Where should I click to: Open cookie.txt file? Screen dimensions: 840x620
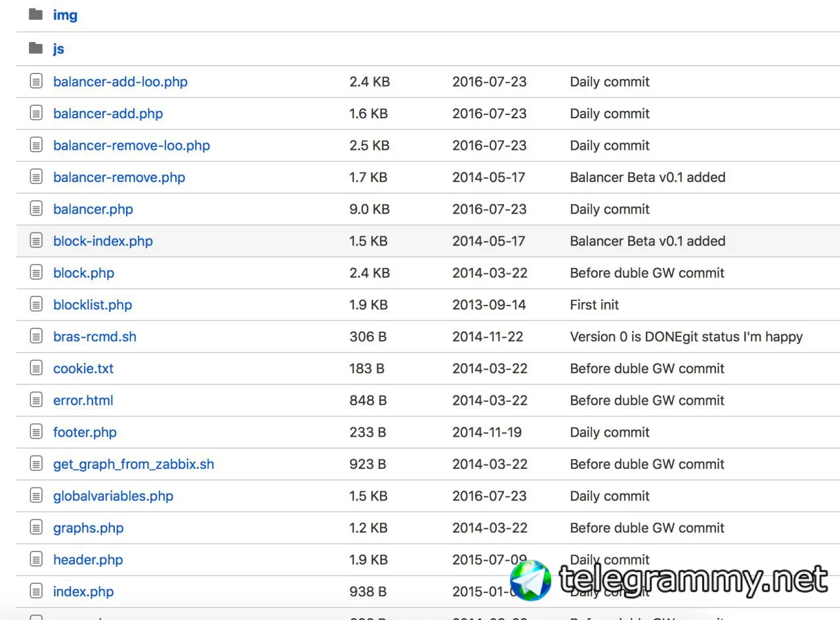[x=83, y=368]
